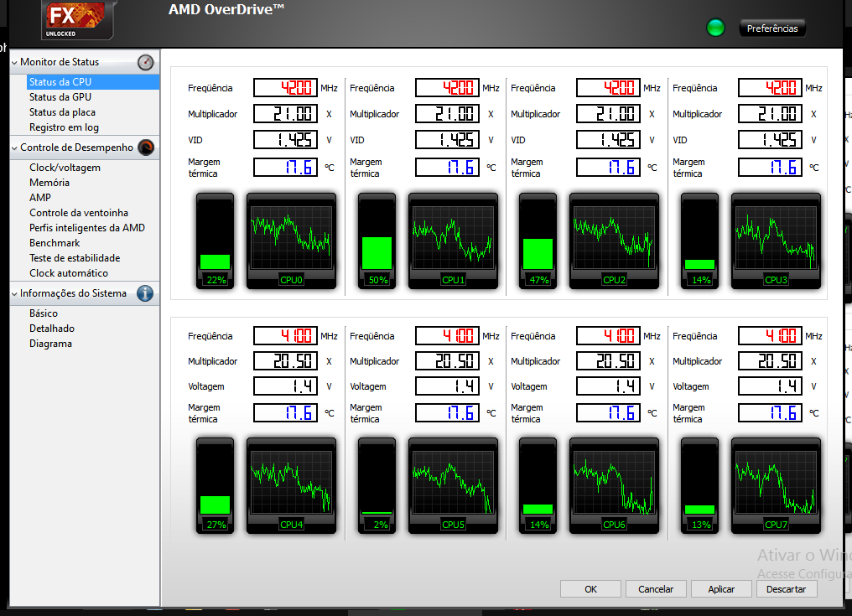852x616 pixels.
Task: Click the OK button
Action: (590, 589)
